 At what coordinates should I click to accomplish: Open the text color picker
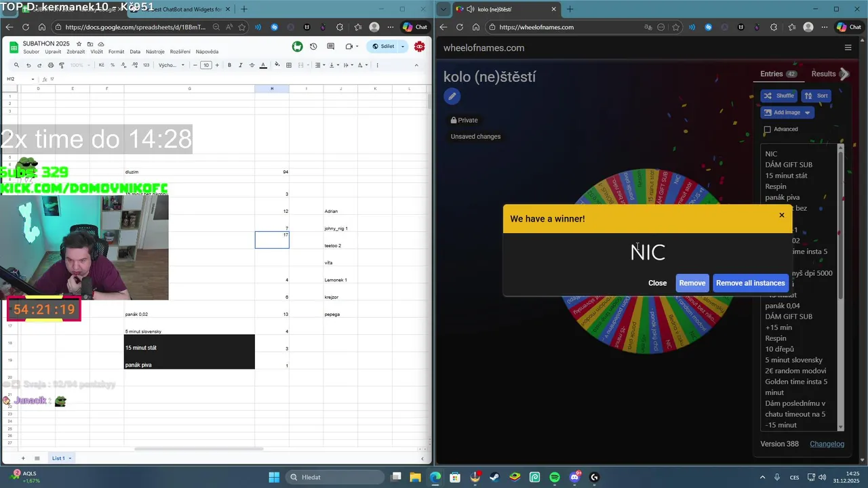pyautogui.click(x=263, y=65)
